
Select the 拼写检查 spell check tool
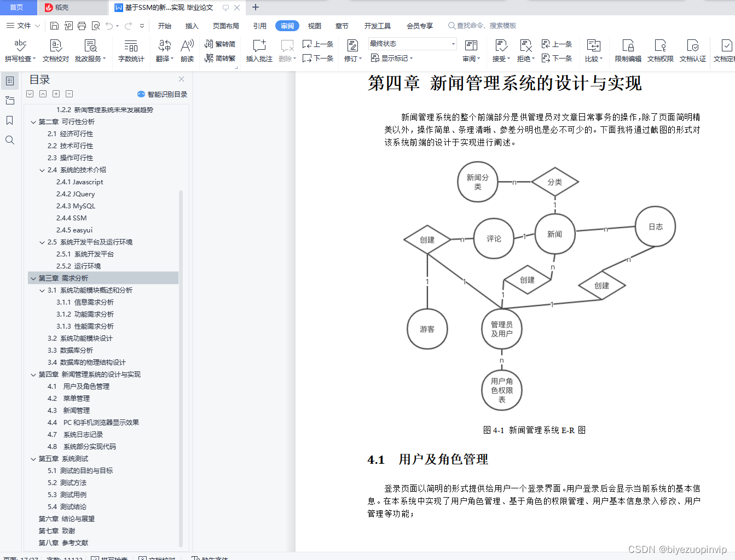tap(19, 49)
